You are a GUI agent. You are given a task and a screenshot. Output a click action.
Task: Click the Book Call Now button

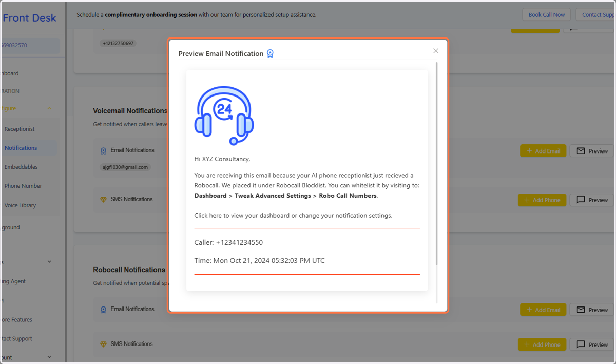point(547,15)
